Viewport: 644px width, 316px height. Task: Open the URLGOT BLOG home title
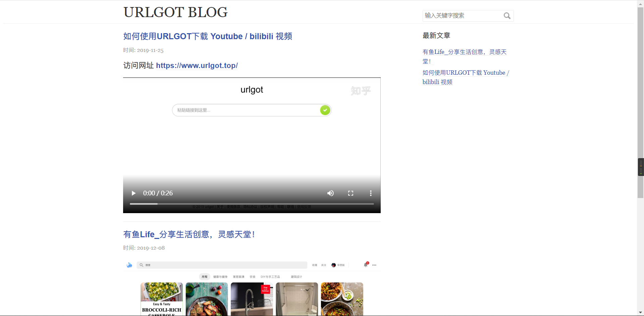click(175, 12)
